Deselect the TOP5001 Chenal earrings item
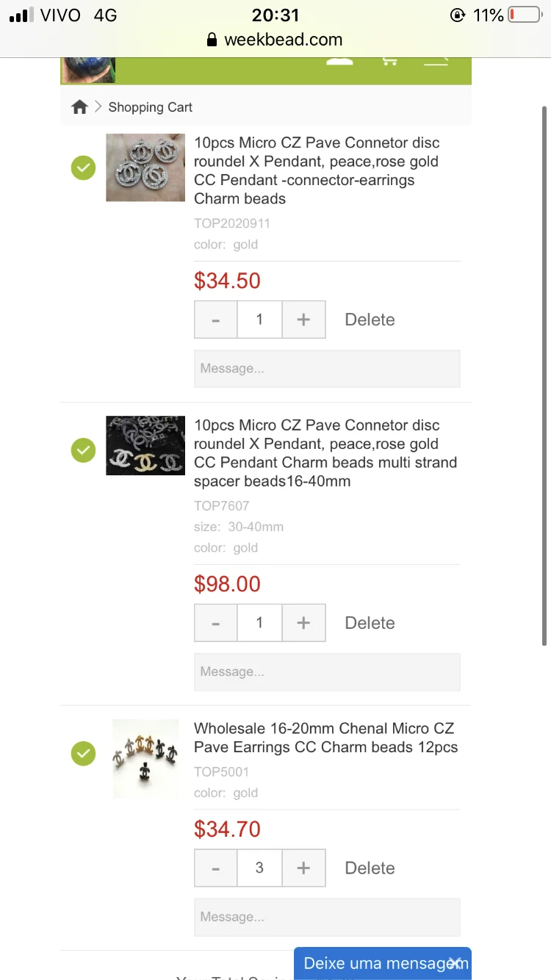The image size is (551, 980). pos(84,754)
